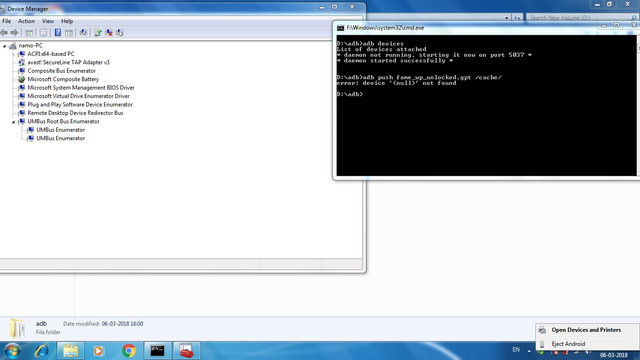Click the Microsoft Composite Battery green icon
The height and width of the screenshot is (360, 640).
(x=22, y=79)
